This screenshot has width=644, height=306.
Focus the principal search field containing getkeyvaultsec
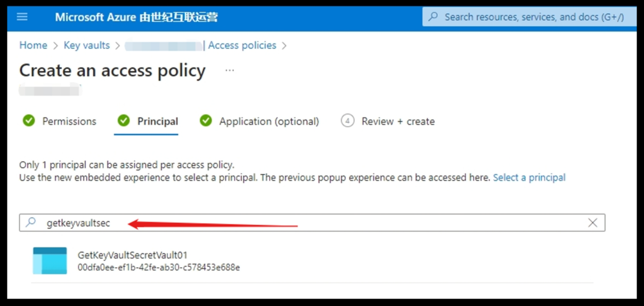[320, 223]
